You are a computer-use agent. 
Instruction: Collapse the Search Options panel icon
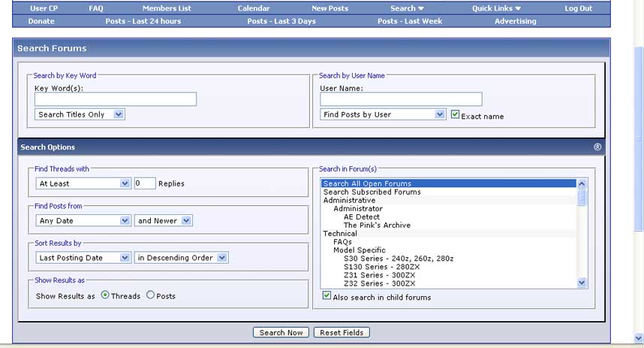[597, 147]
